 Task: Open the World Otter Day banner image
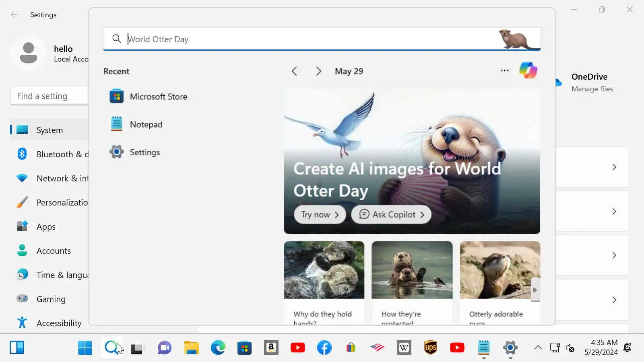[x=412, y=161]
